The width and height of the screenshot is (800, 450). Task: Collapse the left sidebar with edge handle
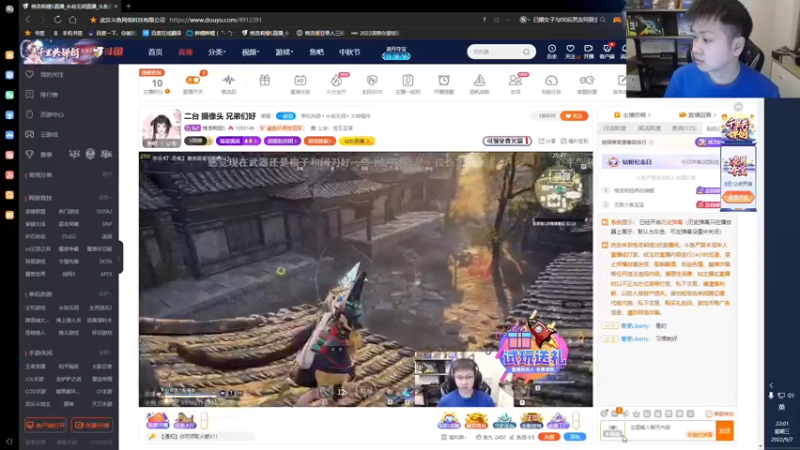[119, 258]
